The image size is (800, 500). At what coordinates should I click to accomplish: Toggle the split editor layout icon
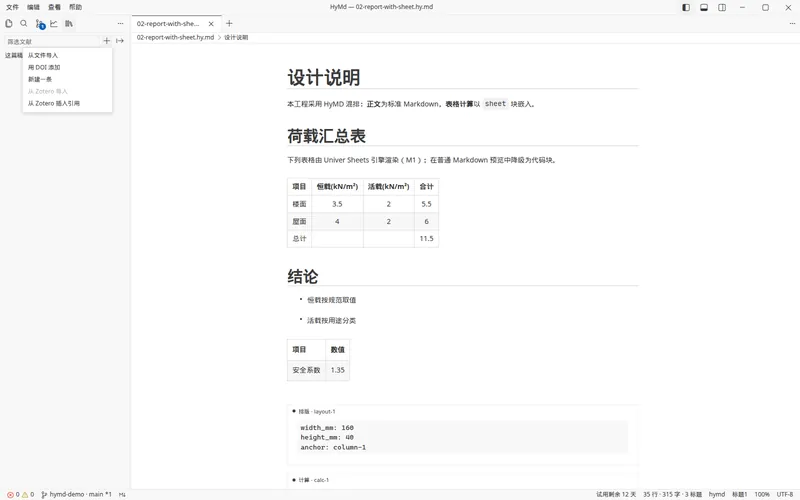tap(722, 7)
